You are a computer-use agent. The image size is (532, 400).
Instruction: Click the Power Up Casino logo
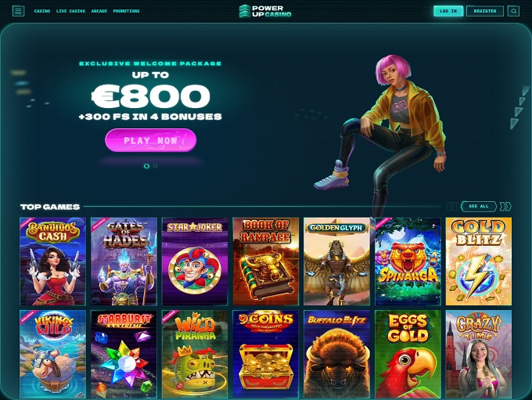click(x=265, y=11)
